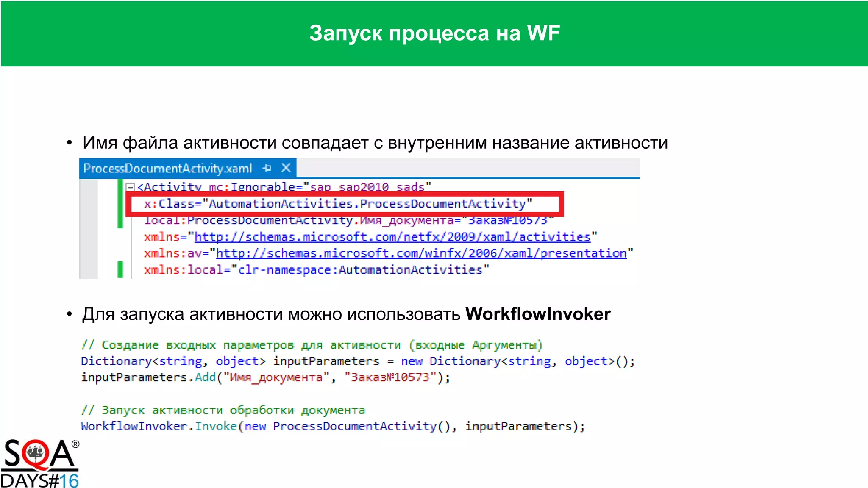Collapse the Activity XML element
This screenshot has width=868, height=488.
tap(131, 187)
